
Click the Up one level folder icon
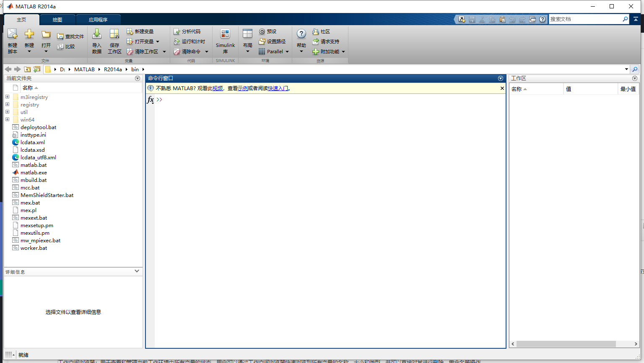point(27,69)
